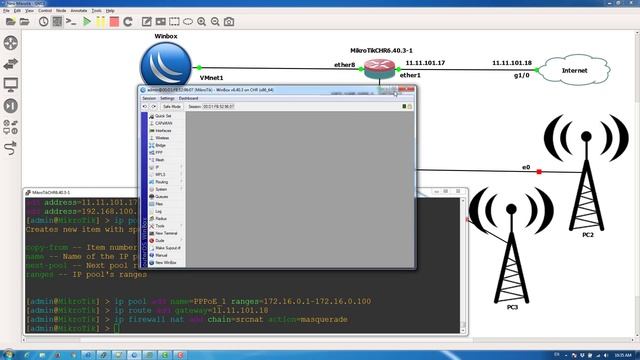Open the Node menu in GNS3
This screenshot has width=640, height=360.
click(x=61, y=11)
